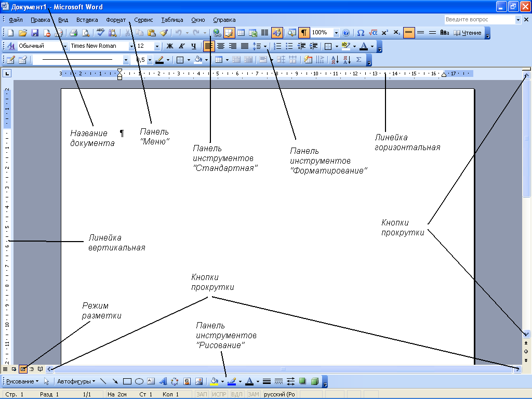Click the Рисование button on Drawing toolbar
532x399 pixels.
point(22,381)
